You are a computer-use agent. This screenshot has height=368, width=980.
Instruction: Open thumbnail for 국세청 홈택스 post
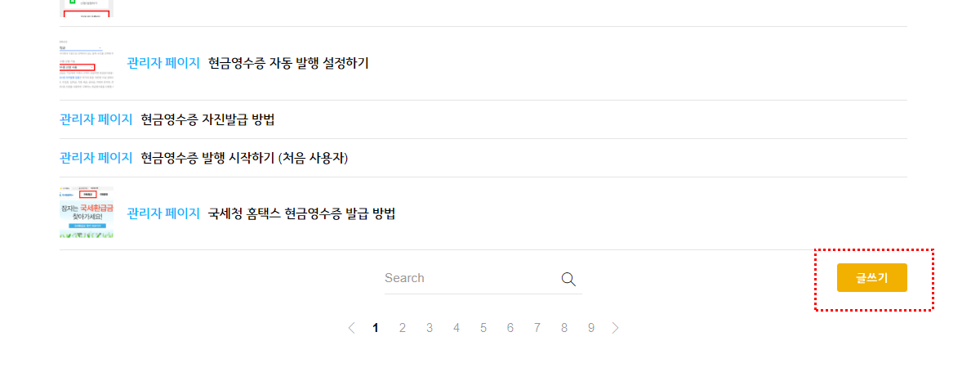click(87, 213)
